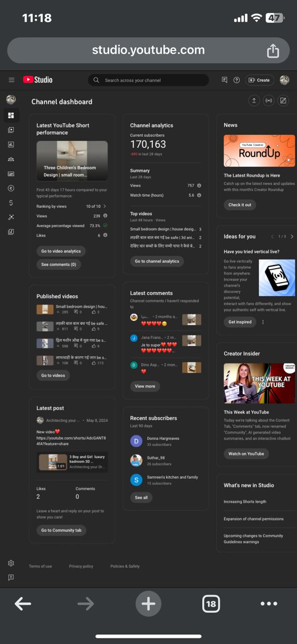Open the Subtitles sidebar icon
This screenshot has height=644, width=297.
[11, 174]
